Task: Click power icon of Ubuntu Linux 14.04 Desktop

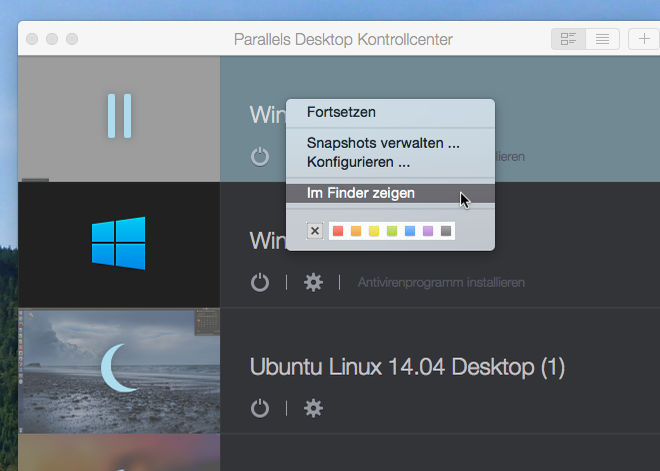Action: pyautogui.click(x=260, y=408)
